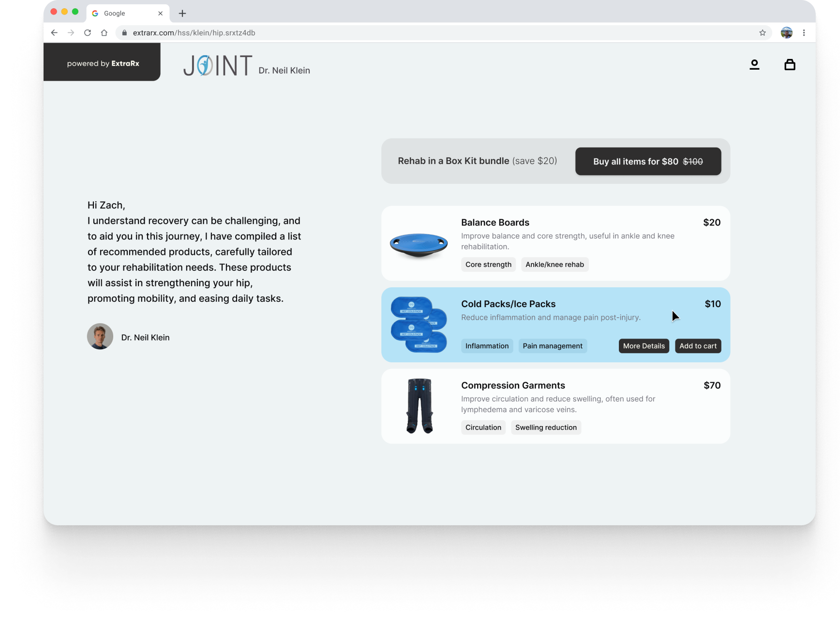The height and width of the screenshot is (622, 840).
Task: Click the Balance Boards product image
Action: coord(419,246)
